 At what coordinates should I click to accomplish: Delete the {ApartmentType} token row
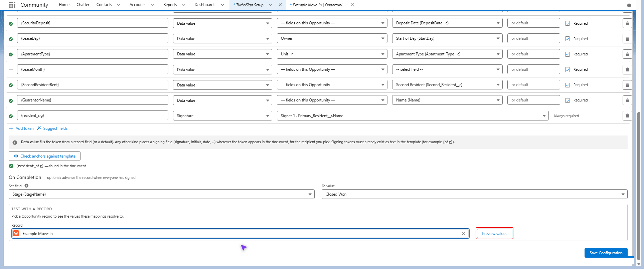tap(627, 54)
